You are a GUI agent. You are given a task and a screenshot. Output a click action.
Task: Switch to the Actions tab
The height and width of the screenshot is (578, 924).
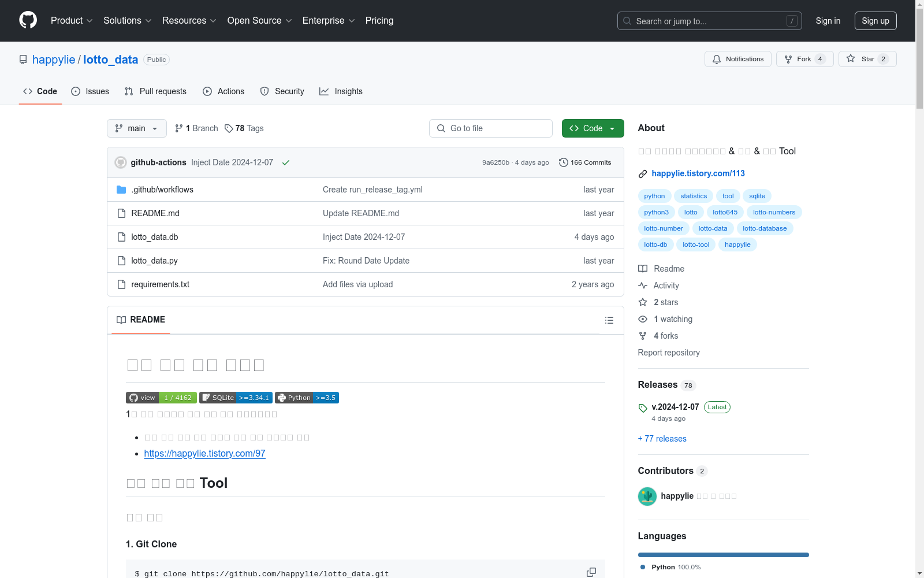tap(223, 91)
